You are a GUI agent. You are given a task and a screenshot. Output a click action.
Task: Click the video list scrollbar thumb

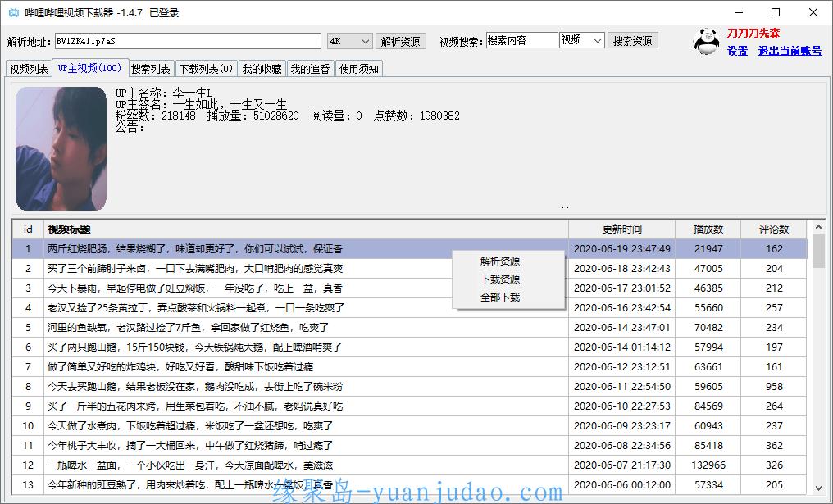pyautogui.click(x=819, y=252)
